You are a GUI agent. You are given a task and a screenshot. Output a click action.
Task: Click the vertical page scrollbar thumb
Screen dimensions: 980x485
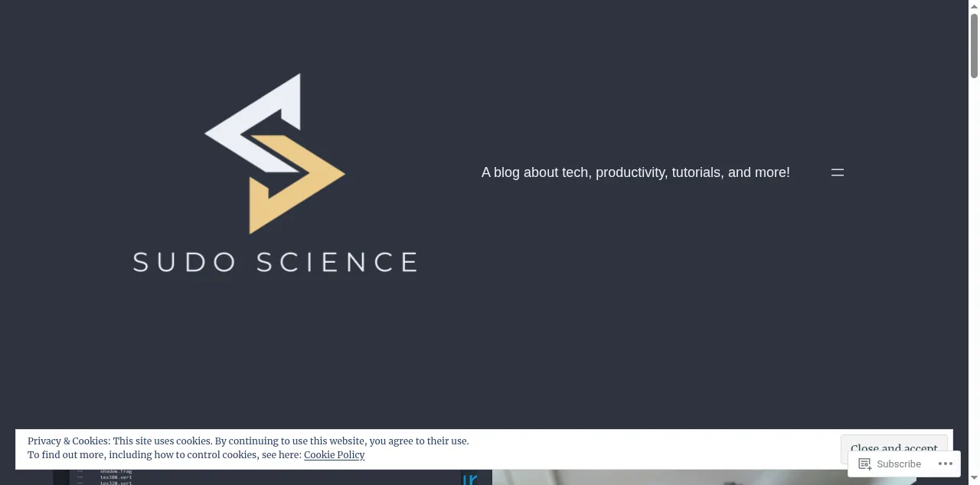pos(975,44)
